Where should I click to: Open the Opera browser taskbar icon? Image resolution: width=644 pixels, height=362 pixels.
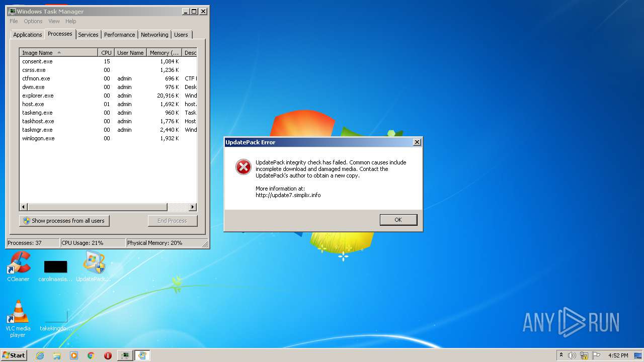(108, 355)
